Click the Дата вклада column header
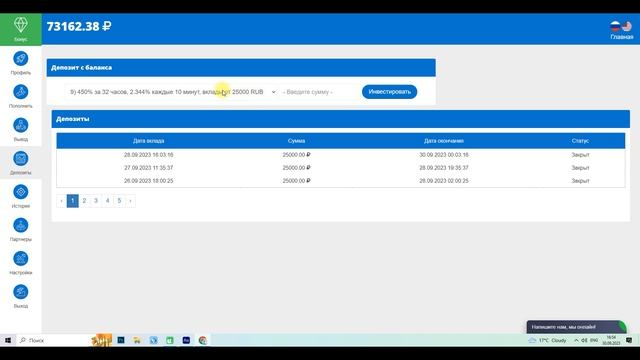Image resolution: width=640 pixels, height=360 pixels. coord(149,141)
